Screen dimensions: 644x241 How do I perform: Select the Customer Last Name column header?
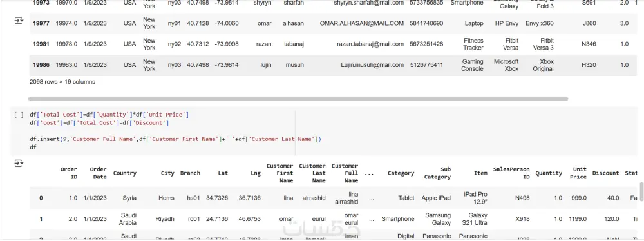click(312, 173)
